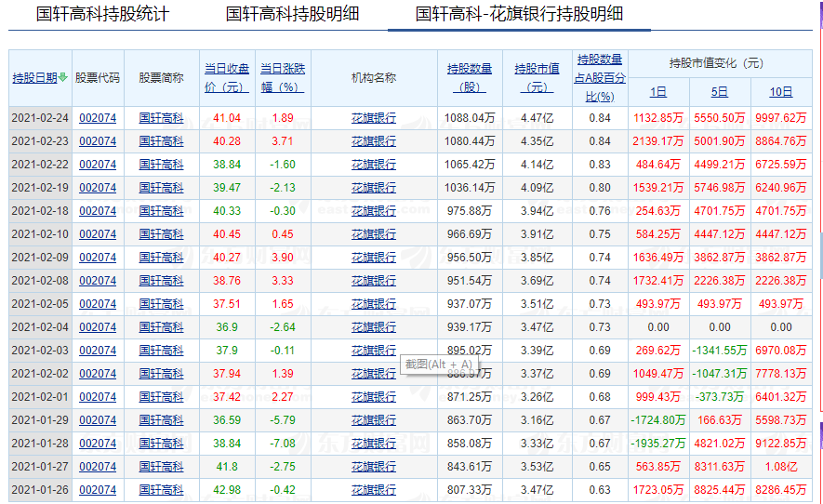Screen dimensions: 823x504
Task: Open 国轩高科 link in 2021-01-26 row
Action: click(x=161, y=490)
